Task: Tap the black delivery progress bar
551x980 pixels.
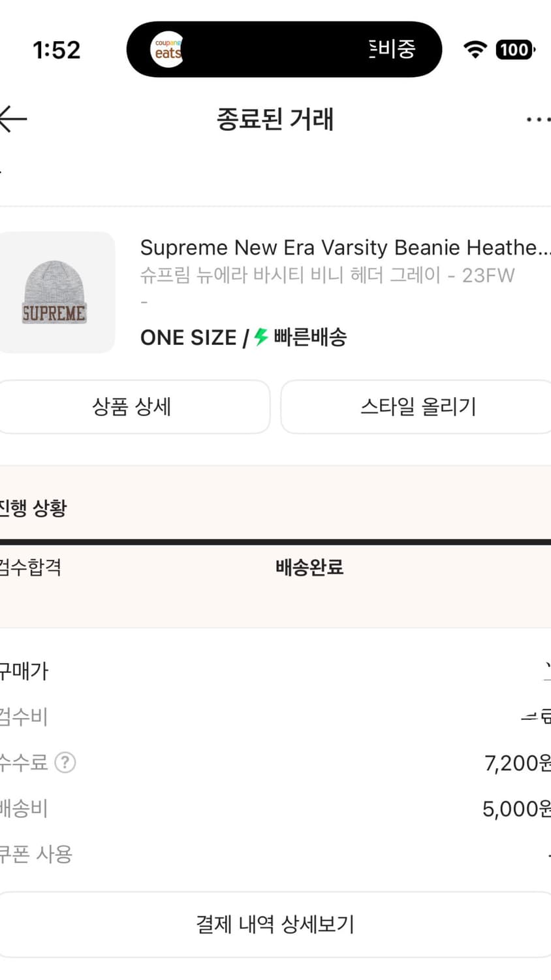Action: point(275,542)
